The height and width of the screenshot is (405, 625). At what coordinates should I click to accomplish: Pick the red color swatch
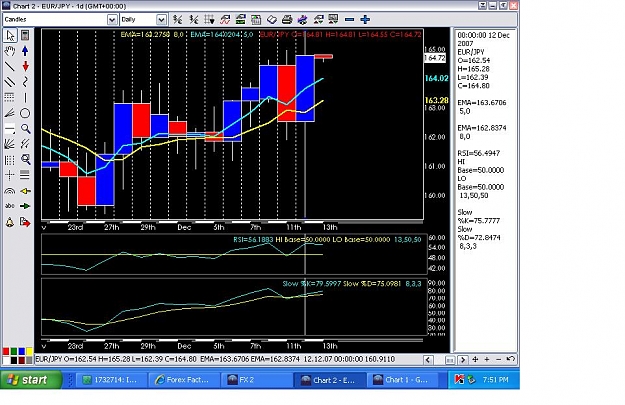(x=6, y=351)
